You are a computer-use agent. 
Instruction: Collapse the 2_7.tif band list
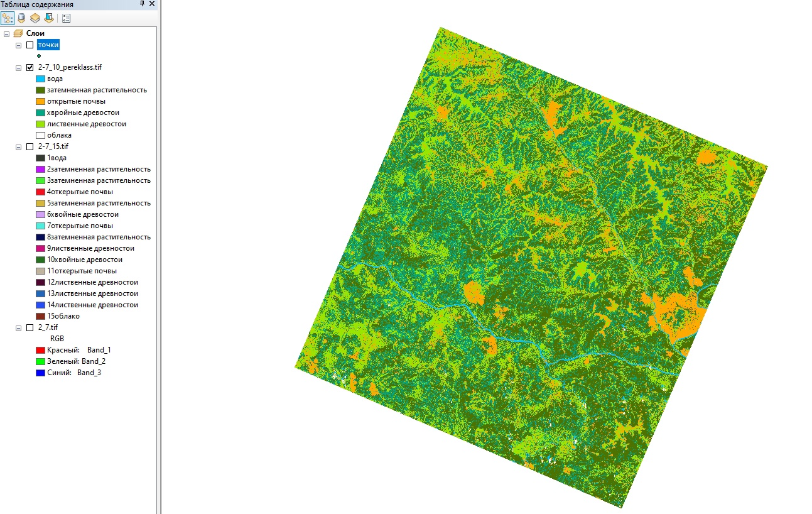pos(18,327)
